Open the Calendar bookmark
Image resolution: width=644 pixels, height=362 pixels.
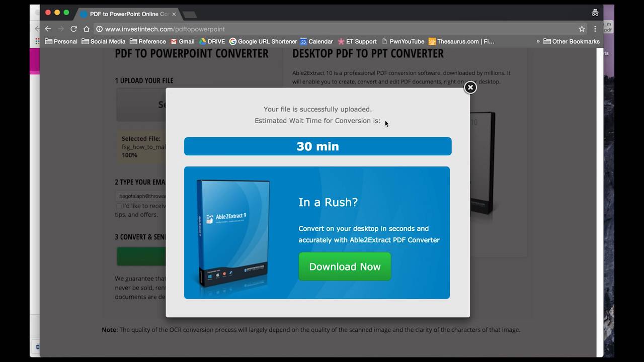tap(316, 41)
